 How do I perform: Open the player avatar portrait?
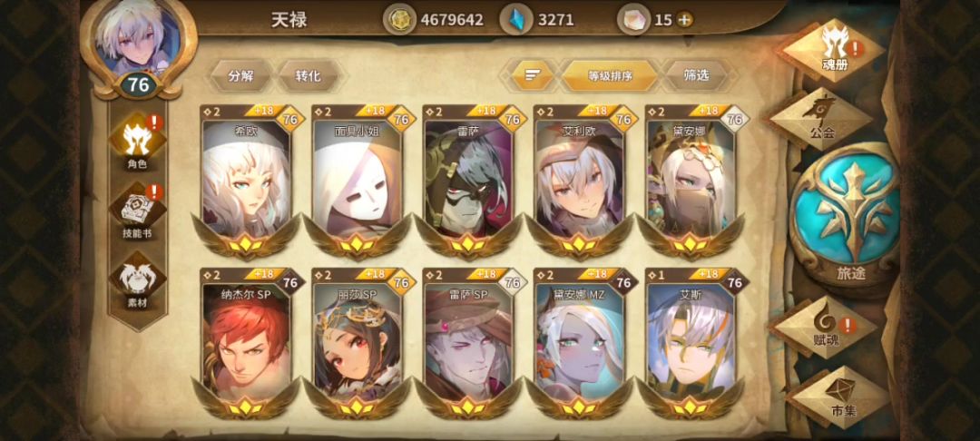138,39
